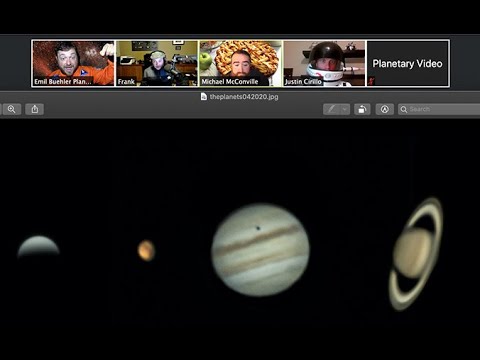The height and width of the screenshot is (360, 480).
Task: Select the markup highlight pen tool
Action: (x=332, y=109)
